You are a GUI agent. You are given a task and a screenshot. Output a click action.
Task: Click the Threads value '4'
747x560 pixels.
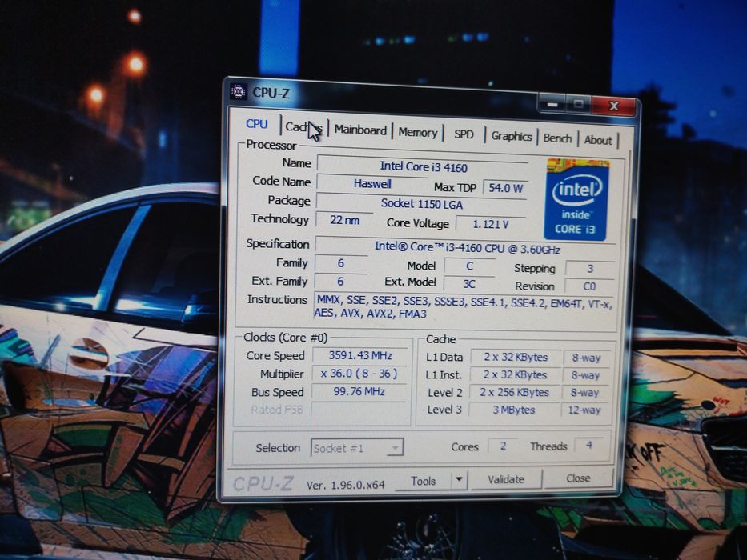click(x=588, y=445)
